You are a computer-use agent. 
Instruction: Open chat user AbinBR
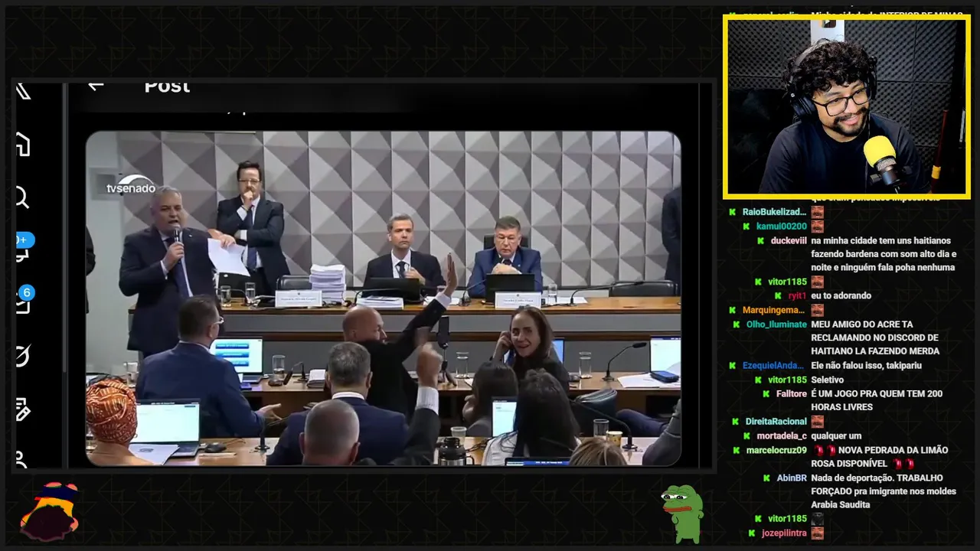pos(792,478)
